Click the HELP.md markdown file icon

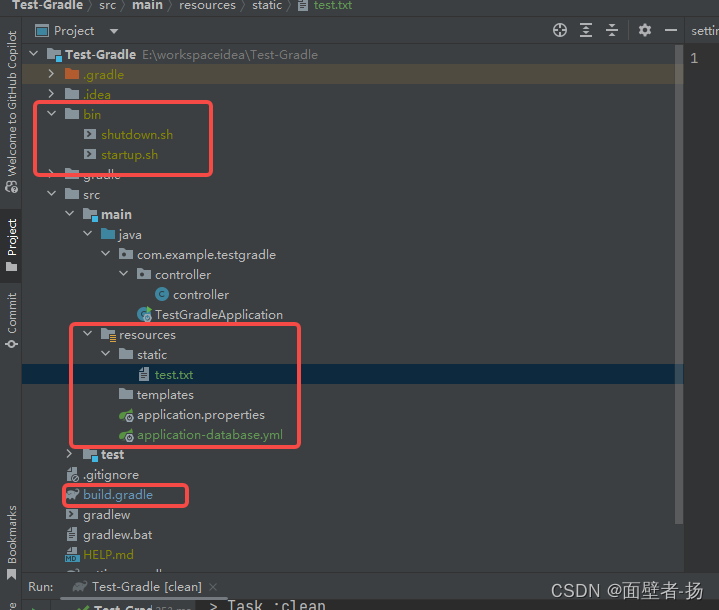pos(72,555)
